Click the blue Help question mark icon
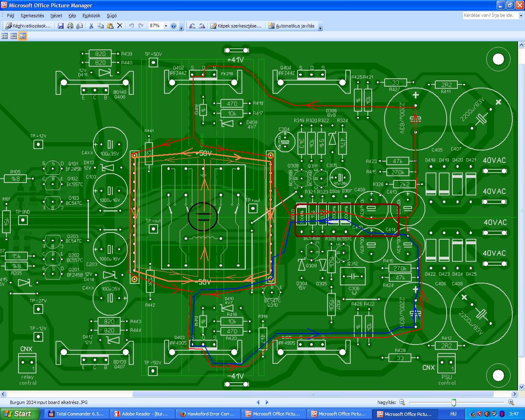Image resolution: width=525 pixels, height=420 pixels. (x=173, y=26)
